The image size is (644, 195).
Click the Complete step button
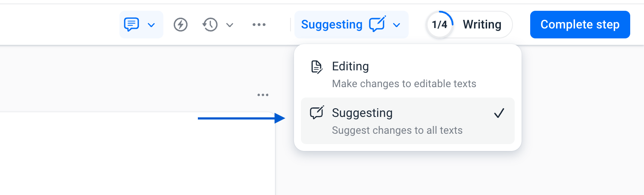coord(580,25)
